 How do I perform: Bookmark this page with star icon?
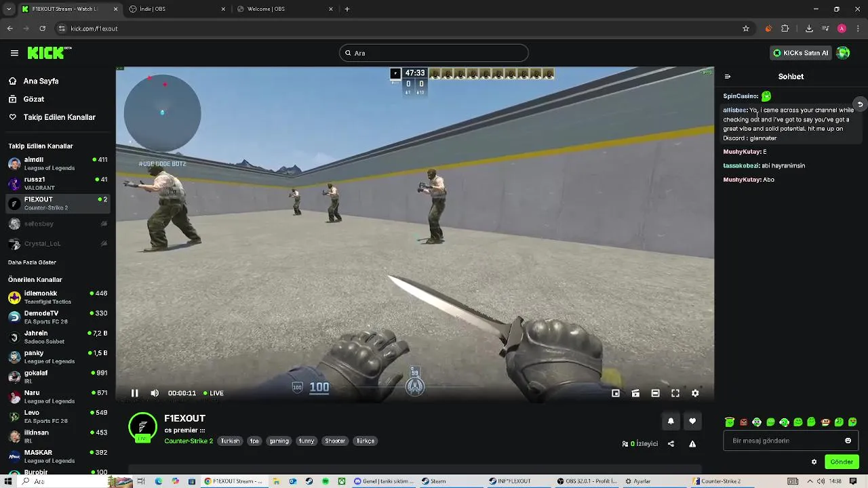coord(746,28)
